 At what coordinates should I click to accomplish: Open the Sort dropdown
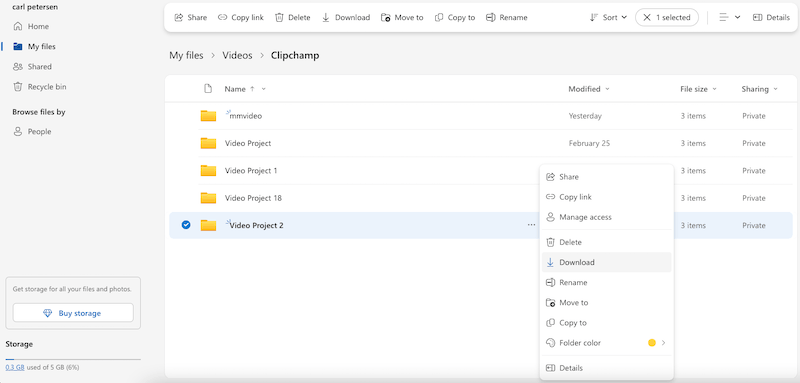[608, 17]
